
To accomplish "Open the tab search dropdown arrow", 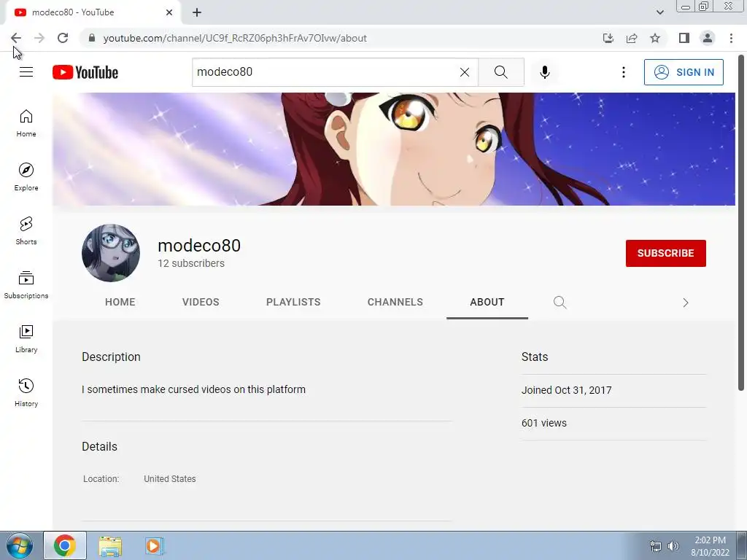I will point(659,12).
